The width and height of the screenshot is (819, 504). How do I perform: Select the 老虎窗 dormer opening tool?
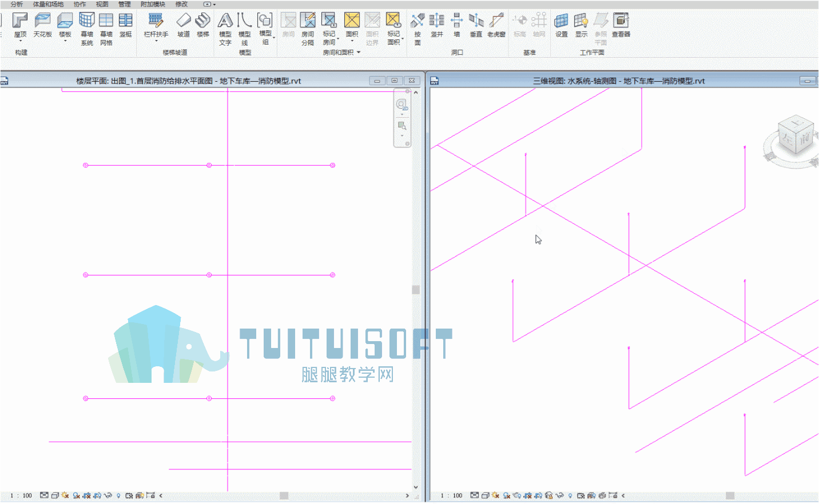tap(496, 26)
